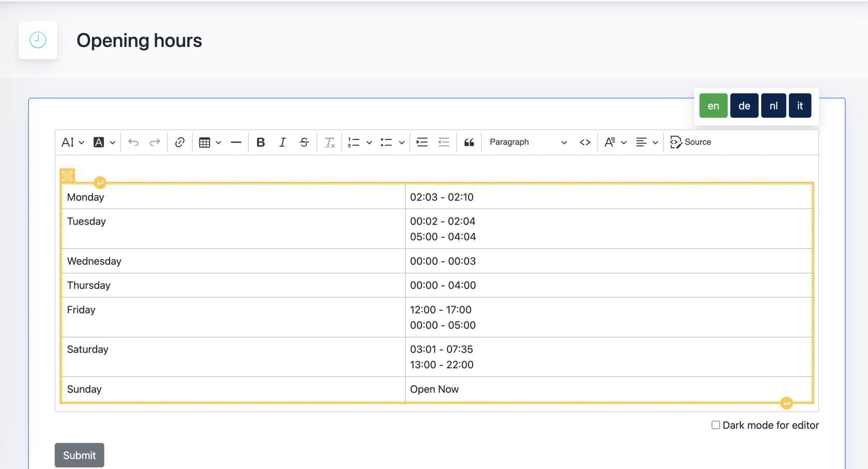Toggle italic formatting
Image resolution: width=868 pixels, height=469 pixels.
[x=283, y=142]
